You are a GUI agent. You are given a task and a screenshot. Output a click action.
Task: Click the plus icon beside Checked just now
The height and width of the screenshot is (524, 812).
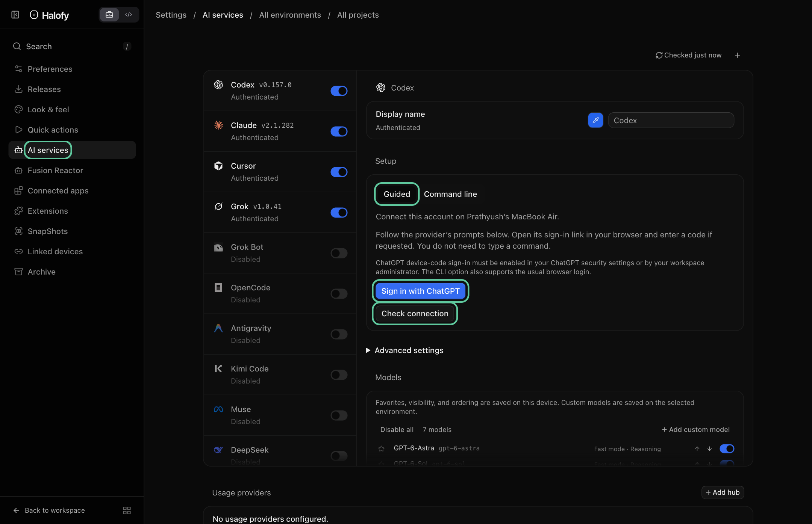[x=738, y=55]
